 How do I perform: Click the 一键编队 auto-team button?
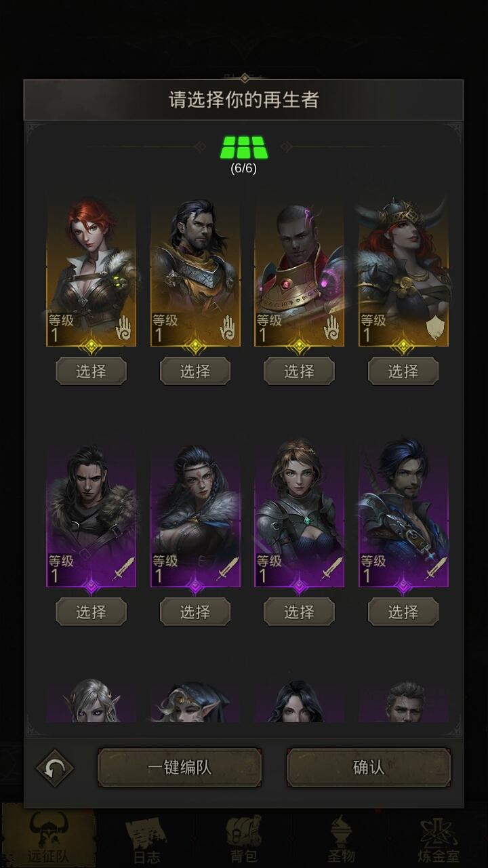180,768
